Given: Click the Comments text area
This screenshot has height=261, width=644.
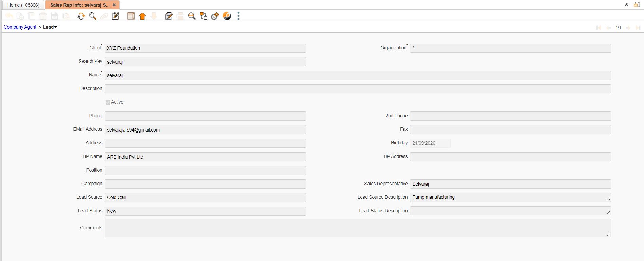Looking at the screenshot, I should click(358, 228).
